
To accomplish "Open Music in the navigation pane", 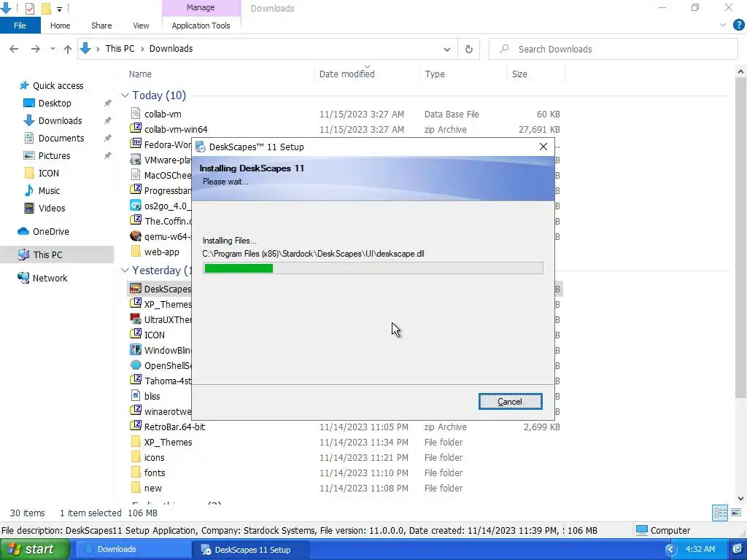I will [x=49, y=191].
